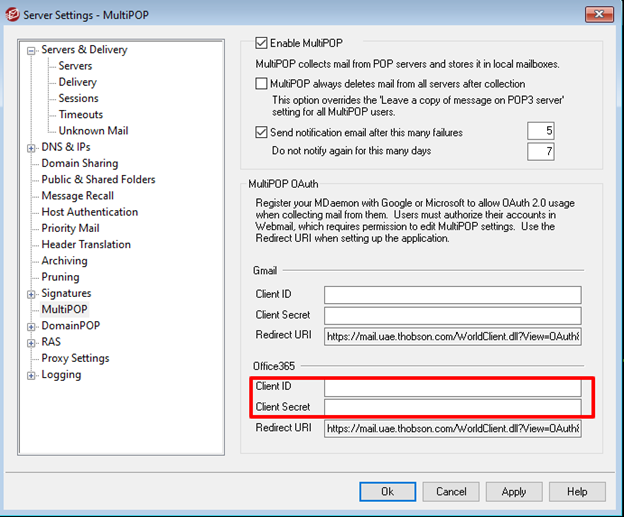This screenshot has height=517, width=624.
Task: Expand the DNS & IPs tree node
Action: [31, 147]
